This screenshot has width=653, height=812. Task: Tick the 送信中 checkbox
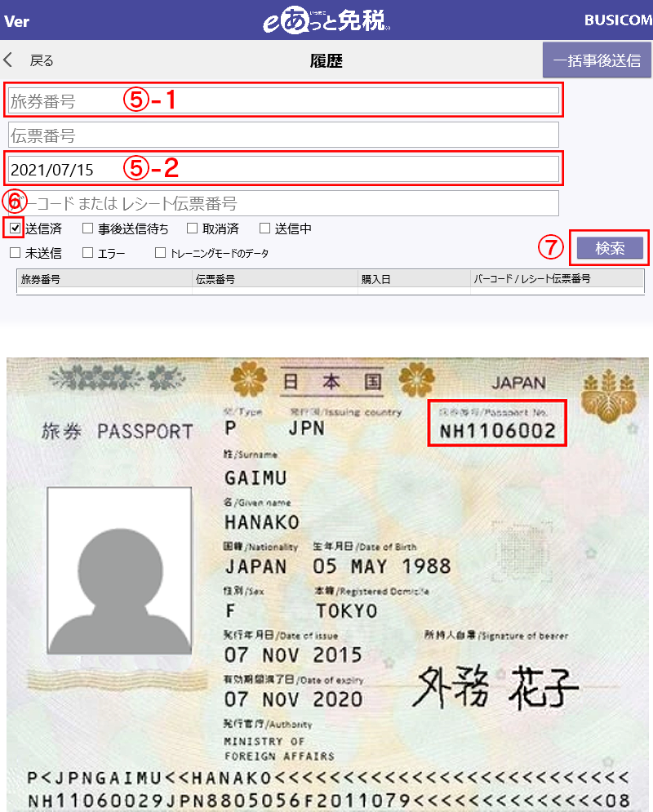[x=264, y=228]
